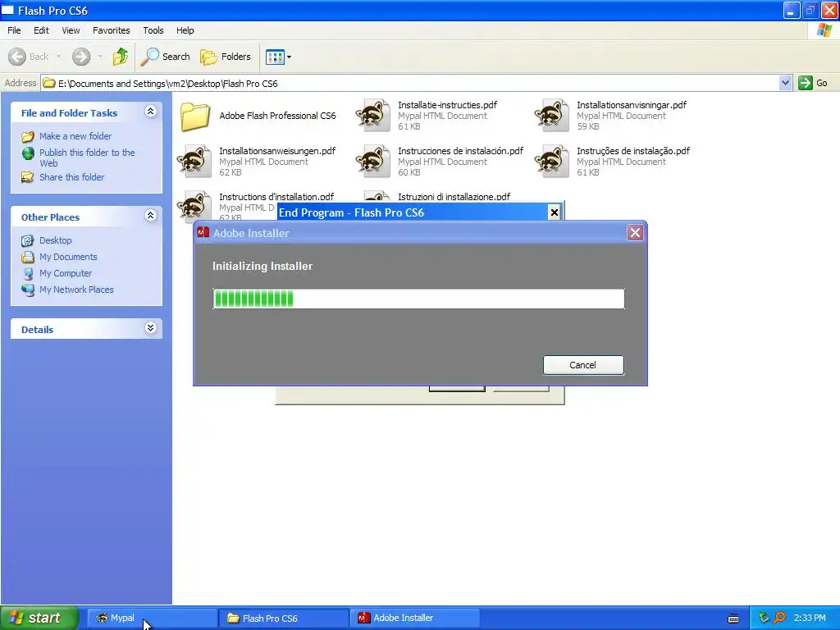Open Installationsanvisningar.pdf raccoon icon

(552, 115)
